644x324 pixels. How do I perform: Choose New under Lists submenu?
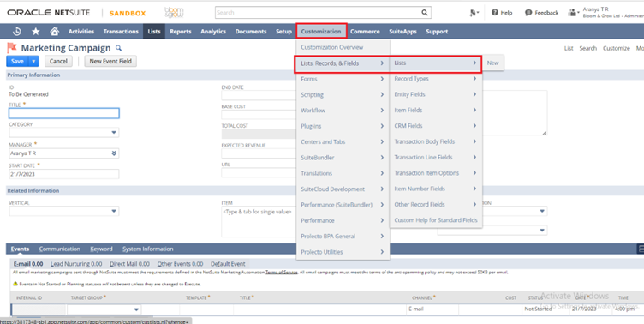(493, 63)
